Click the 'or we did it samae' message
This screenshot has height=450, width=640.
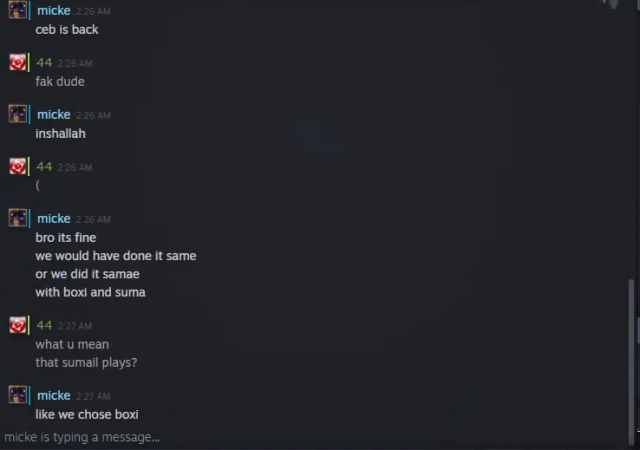tap(87, 274)
